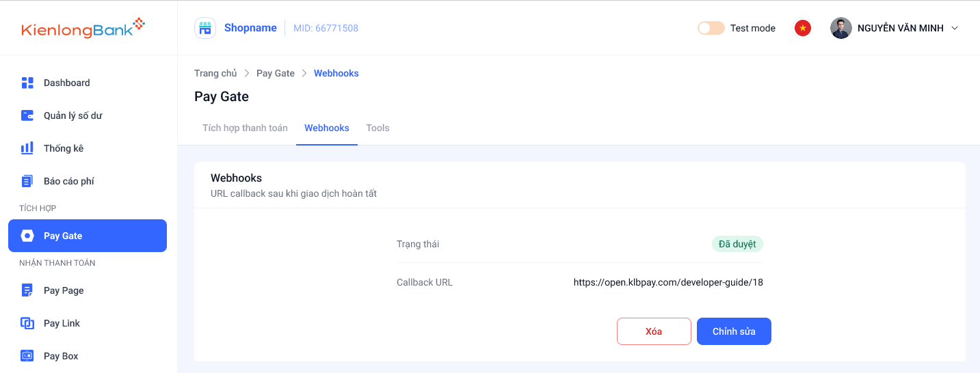Click the Chỉnh sửa edit button
The height and width of the screenshot is (373, 980).
pyautogui.click(x=734, y=331)
